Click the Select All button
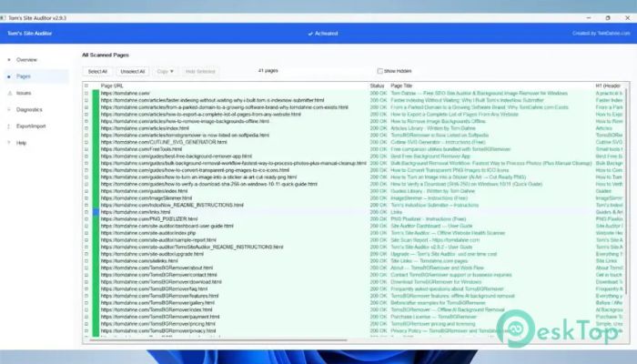The height and width of the screenshot is (364, 637). tap(97, 72)
